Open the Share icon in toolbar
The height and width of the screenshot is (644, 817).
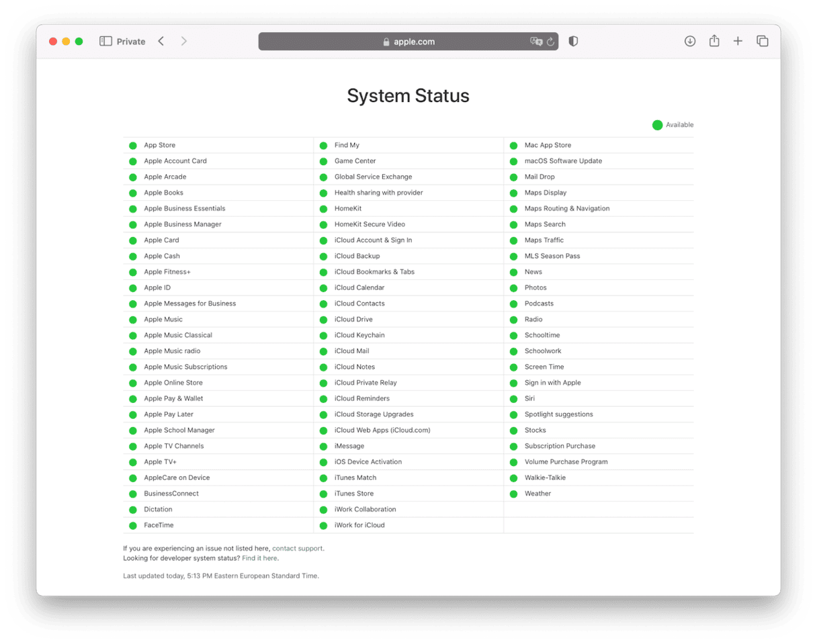pos(714,41)
